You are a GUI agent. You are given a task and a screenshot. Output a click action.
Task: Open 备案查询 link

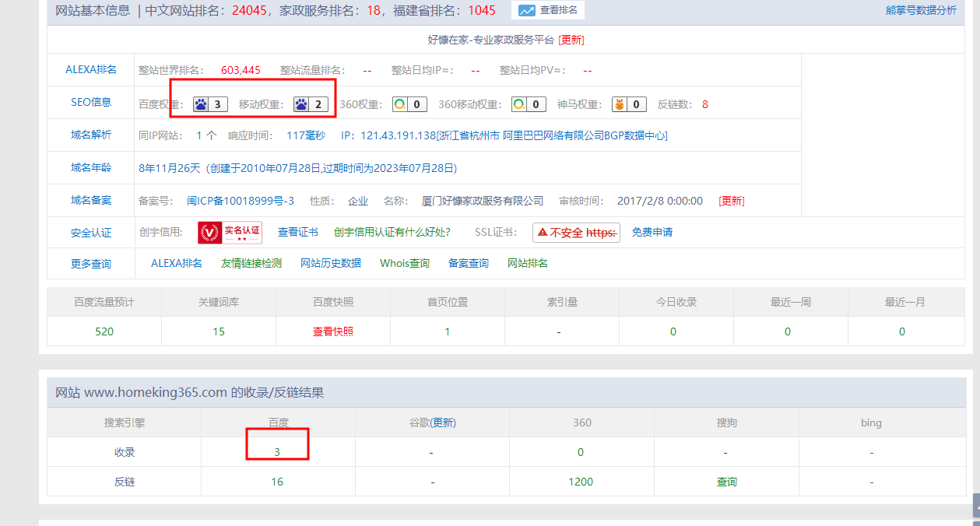[469, 263]
